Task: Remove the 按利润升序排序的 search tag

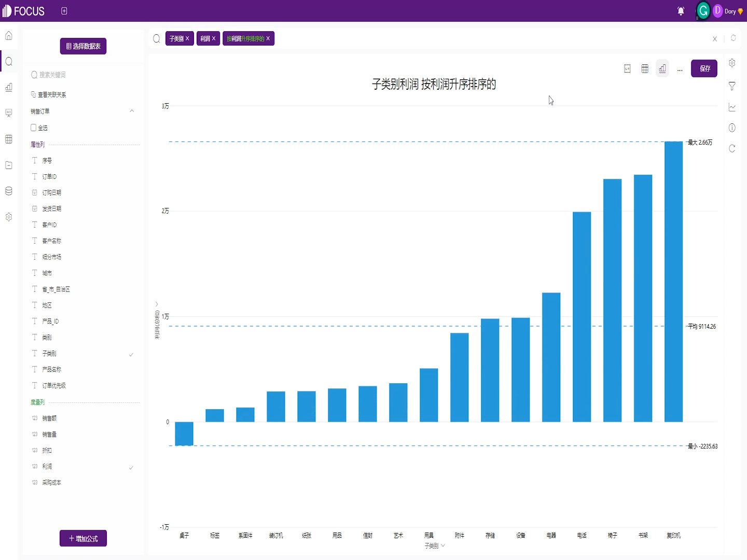Action: pyautogui.click(x=268, y=38)
